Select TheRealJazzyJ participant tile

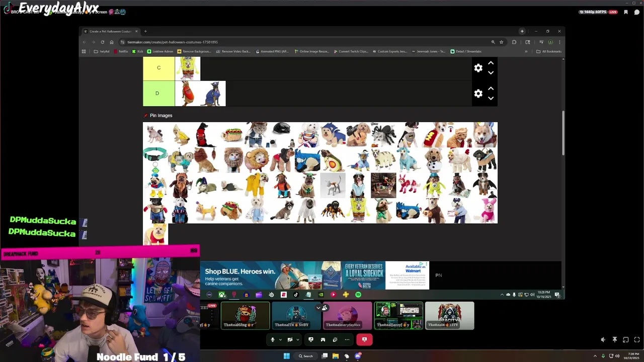coord(398,316)
